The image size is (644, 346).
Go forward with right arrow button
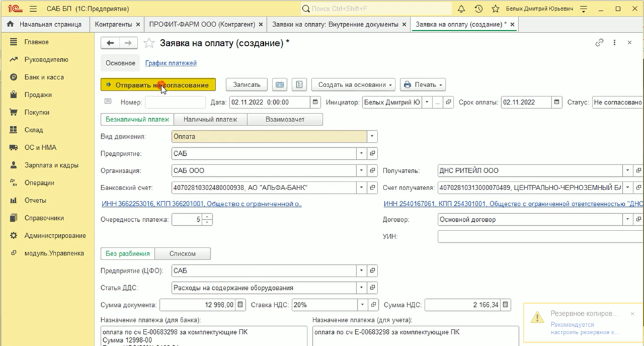point(128,43)
